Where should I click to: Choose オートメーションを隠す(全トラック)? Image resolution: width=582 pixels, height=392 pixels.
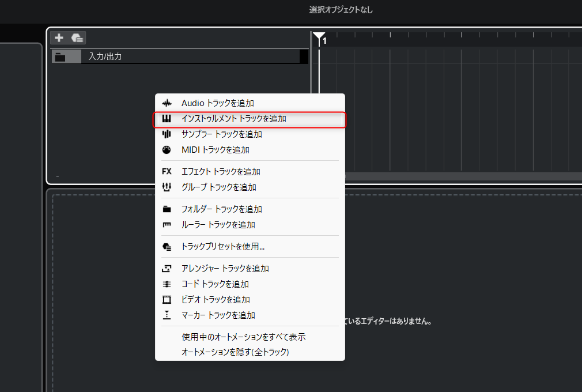click(250, 352)
